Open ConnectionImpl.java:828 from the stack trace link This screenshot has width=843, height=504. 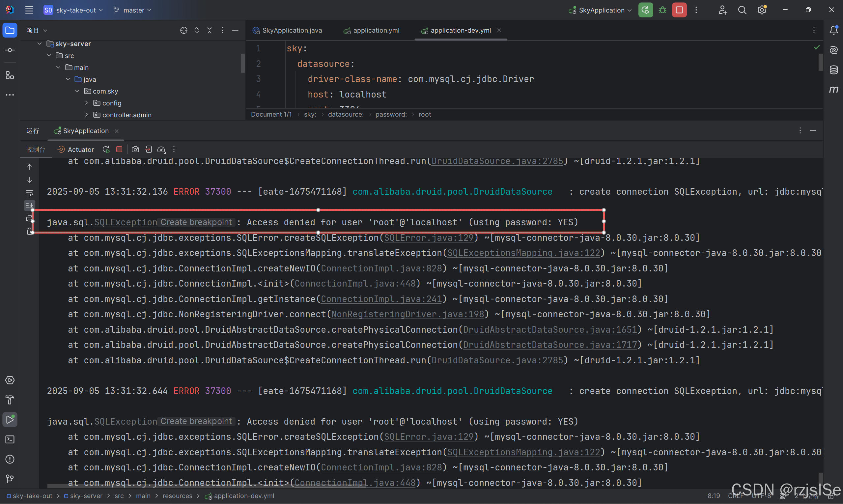click(380, 268)
